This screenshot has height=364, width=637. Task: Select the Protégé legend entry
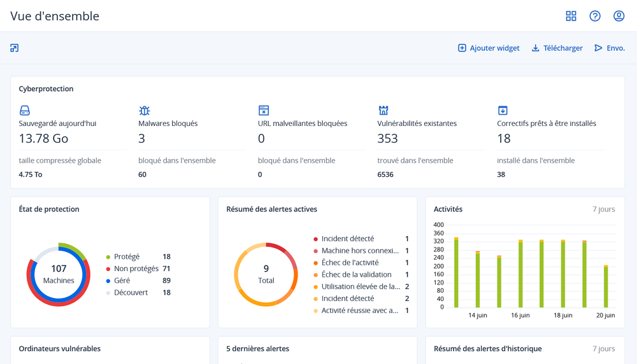(126, 256)
